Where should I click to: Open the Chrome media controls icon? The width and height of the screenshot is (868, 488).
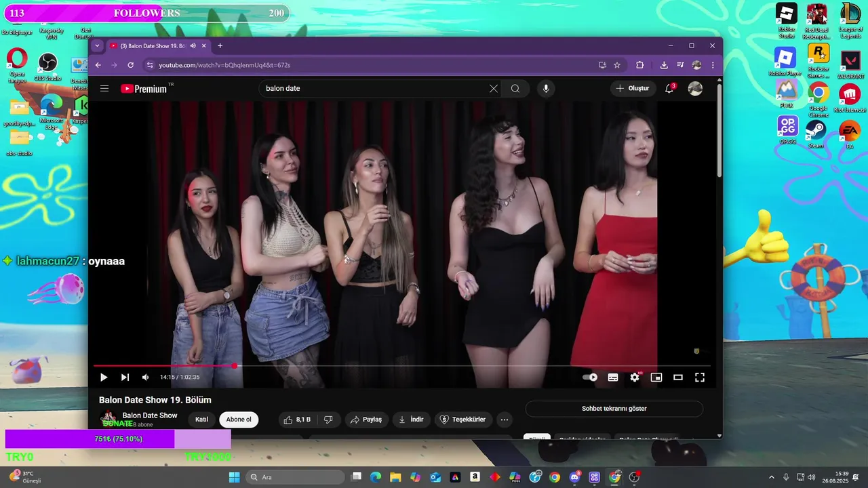[680, 65]
